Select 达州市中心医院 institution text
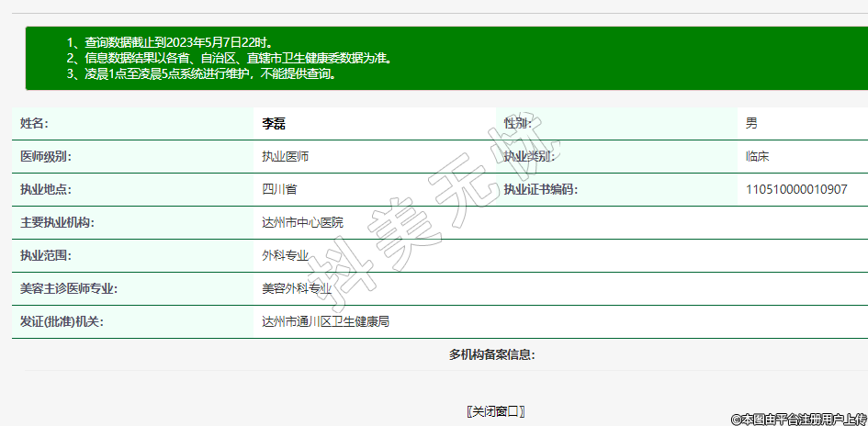This screenshot has width=868, height=426. 302,223
